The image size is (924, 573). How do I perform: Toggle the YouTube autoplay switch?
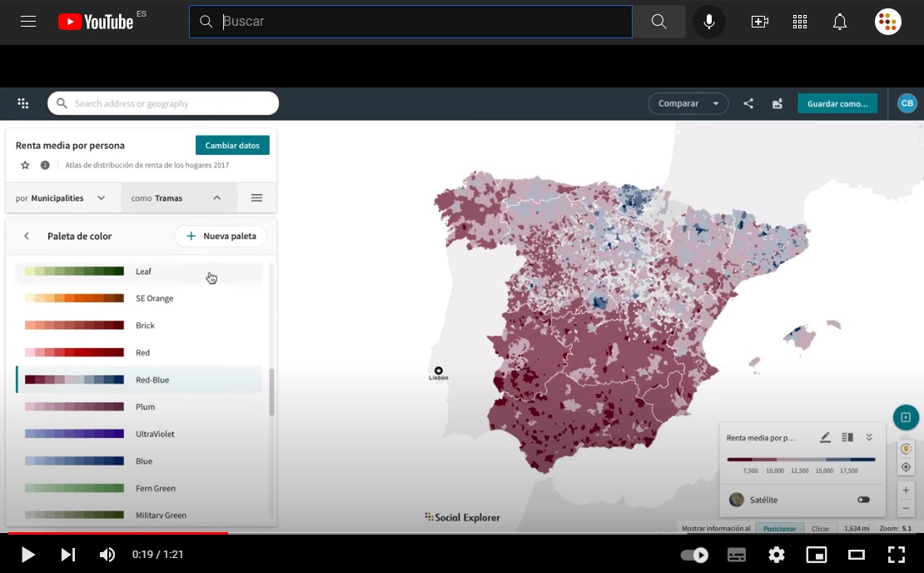694,555
